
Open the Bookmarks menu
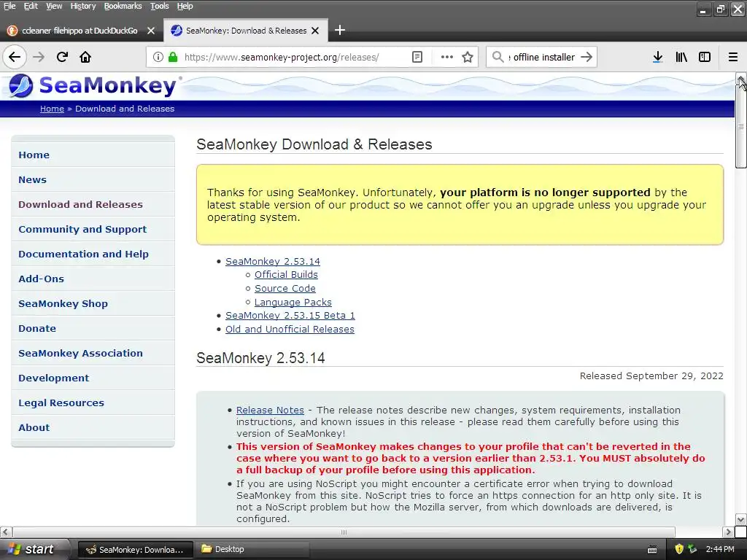click(x=123, y=6)
